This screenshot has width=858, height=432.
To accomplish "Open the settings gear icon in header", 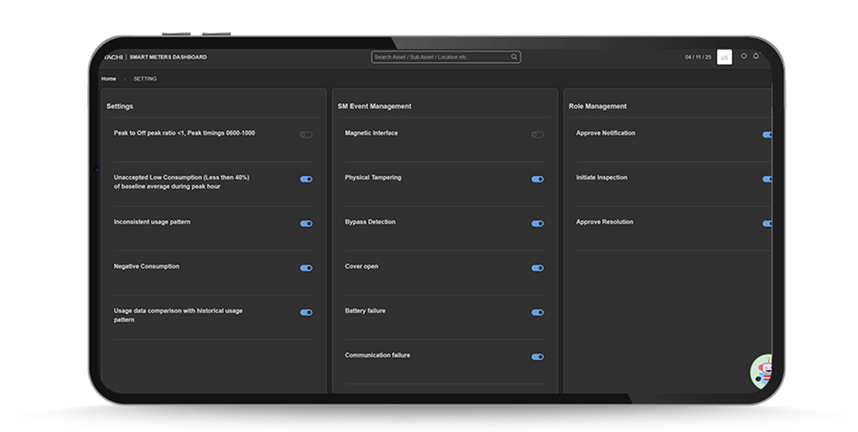I will (744, 56).
